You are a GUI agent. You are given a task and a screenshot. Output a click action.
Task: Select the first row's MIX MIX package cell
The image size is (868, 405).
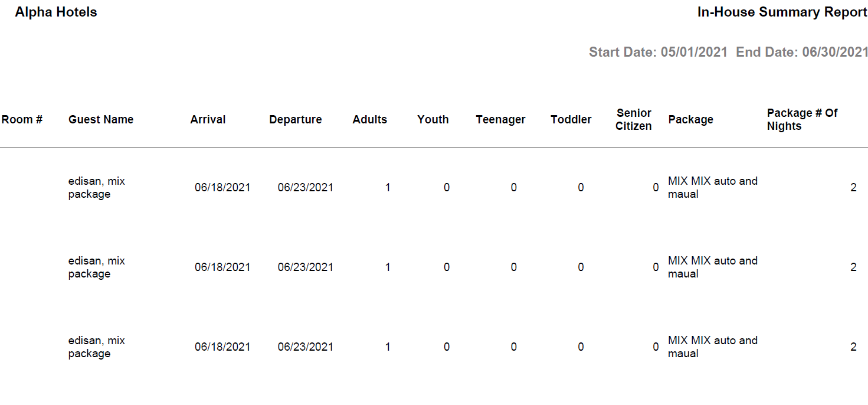712,188
